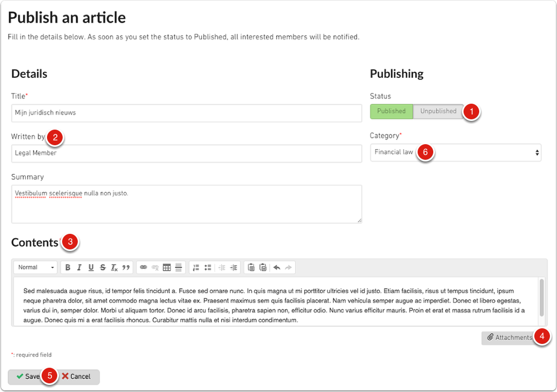Click the Save button
The width and height of the screenshot is (557, 392).
coord(28,376)
